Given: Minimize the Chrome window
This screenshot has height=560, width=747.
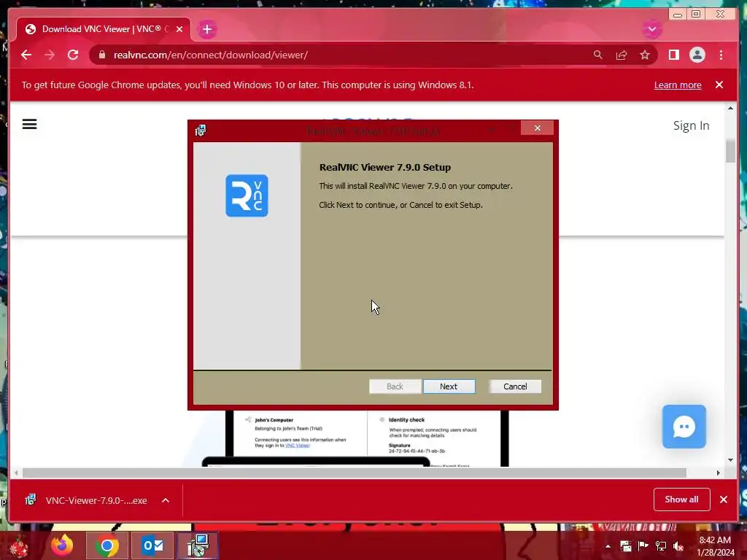Looking at the screenshot, I should [x=678, y=15].
